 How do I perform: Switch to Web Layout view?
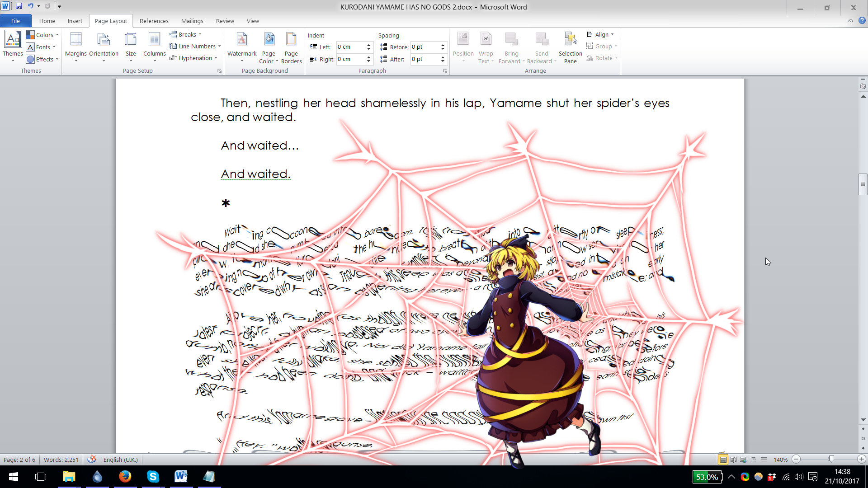(x=743, y=460)
